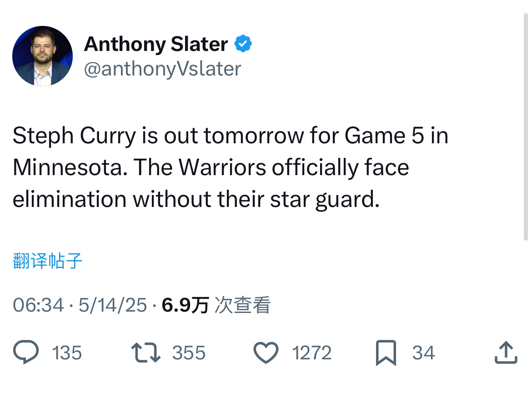This screenshot has height=393, width=532.
Task: Tap the retweet arrows icon
Action: 146,353
